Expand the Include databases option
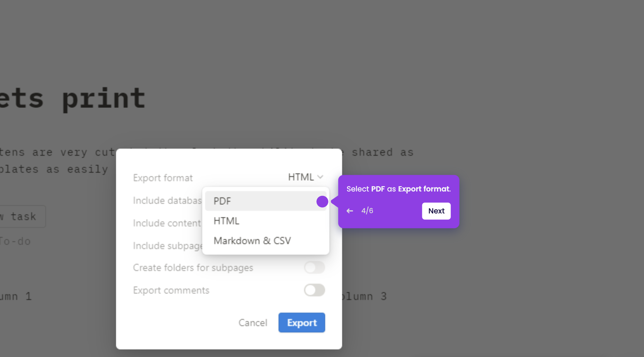 coord(166,200)
